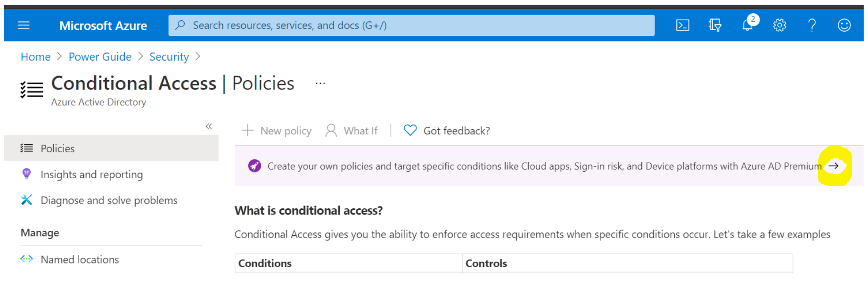Open the notifications bell

coord(747,25)
